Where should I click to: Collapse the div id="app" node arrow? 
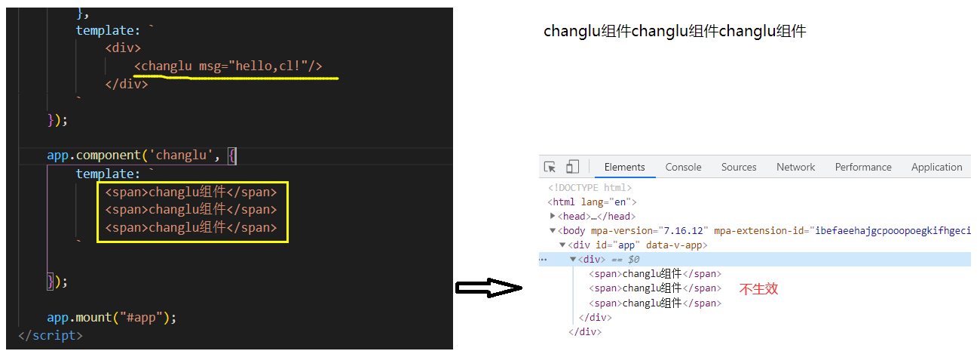562,245
